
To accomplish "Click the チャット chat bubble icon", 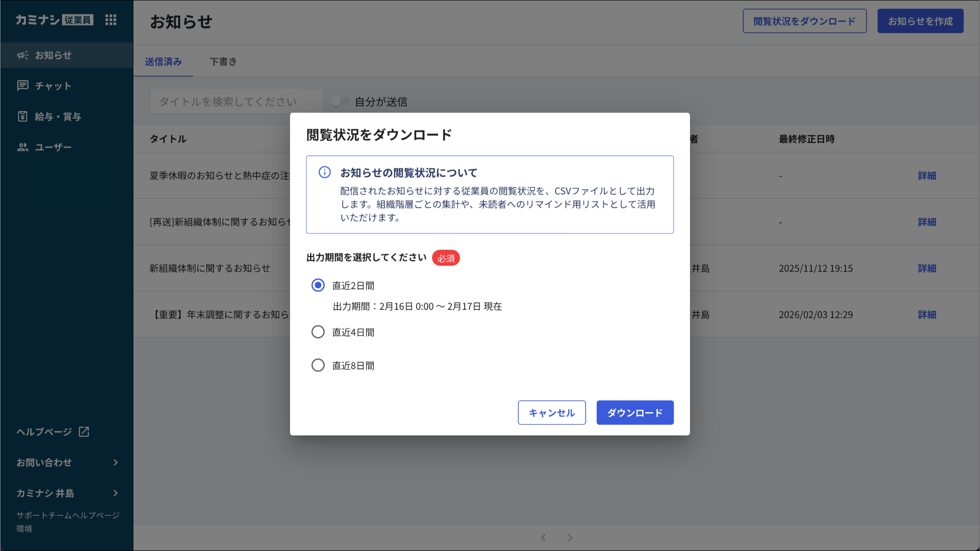I will pyautogui.click(x=22, y=86).
